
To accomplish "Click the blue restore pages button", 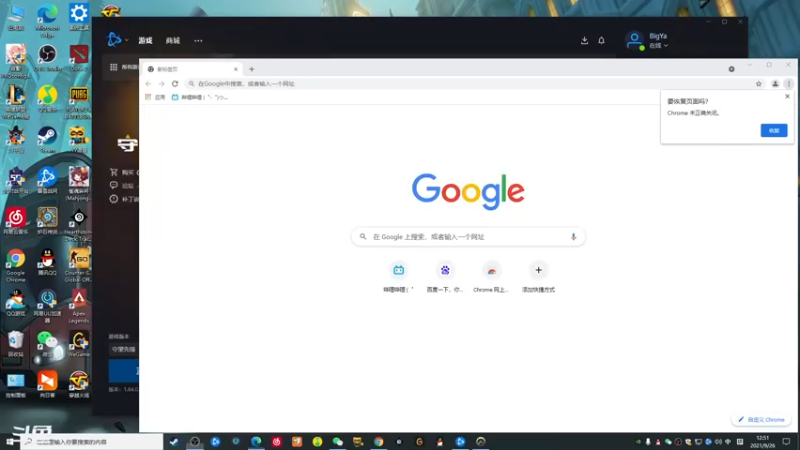I will click(x=773, y=131).
